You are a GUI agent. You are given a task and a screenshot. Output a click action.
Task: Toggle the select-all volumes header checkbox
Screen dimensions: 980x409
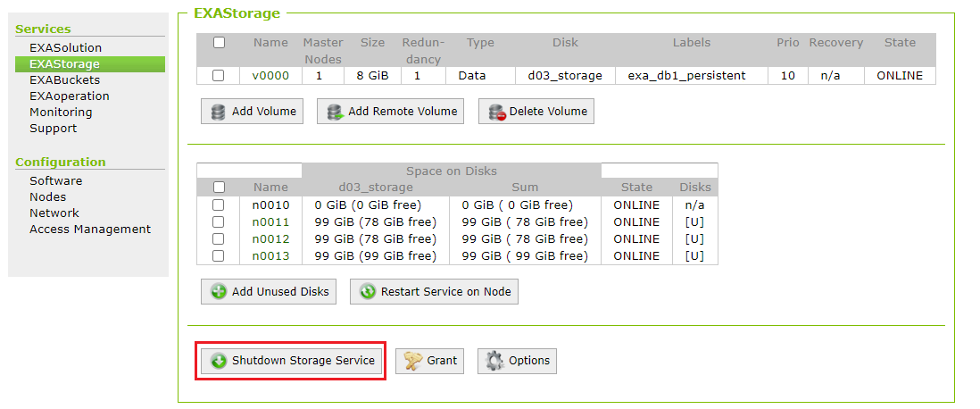[219, 43]
